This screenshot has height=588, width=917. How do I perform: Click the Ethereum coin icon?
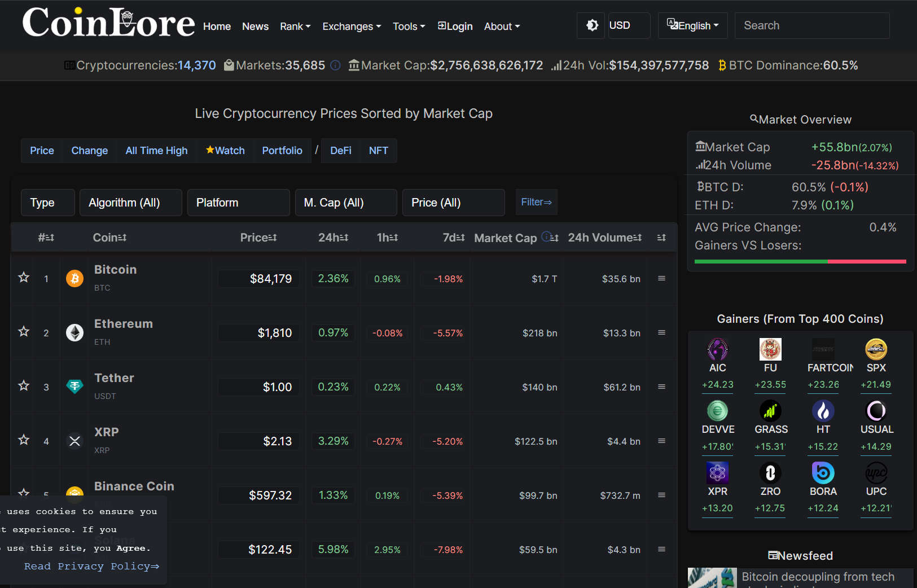[74, 332]
